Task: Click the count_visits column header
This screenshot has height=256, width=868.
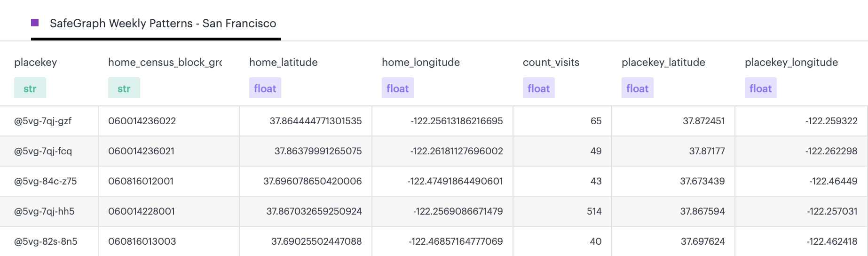Action: 551,62
